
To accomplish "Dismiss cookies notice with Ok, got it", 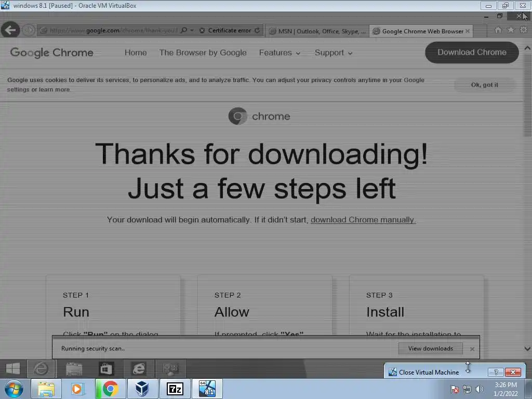I will (485, 85).
